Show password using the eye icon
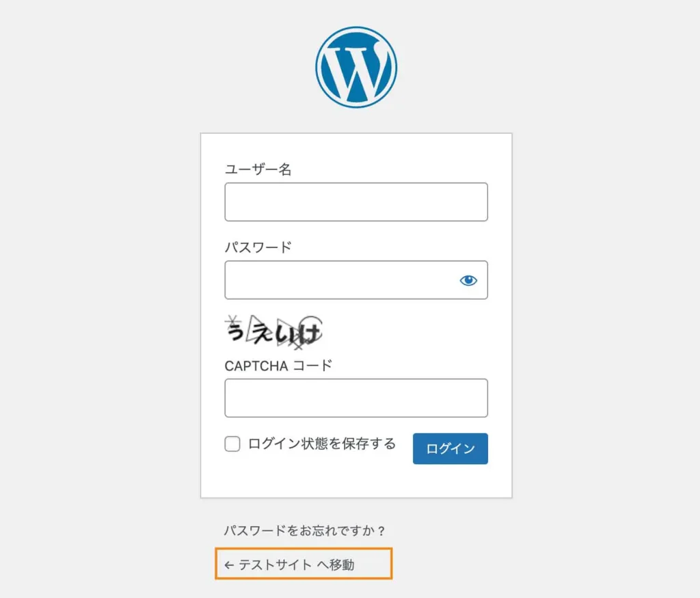The width and height of the screenshot is (700, 598). pyautogui.click(x=468, y=280)
